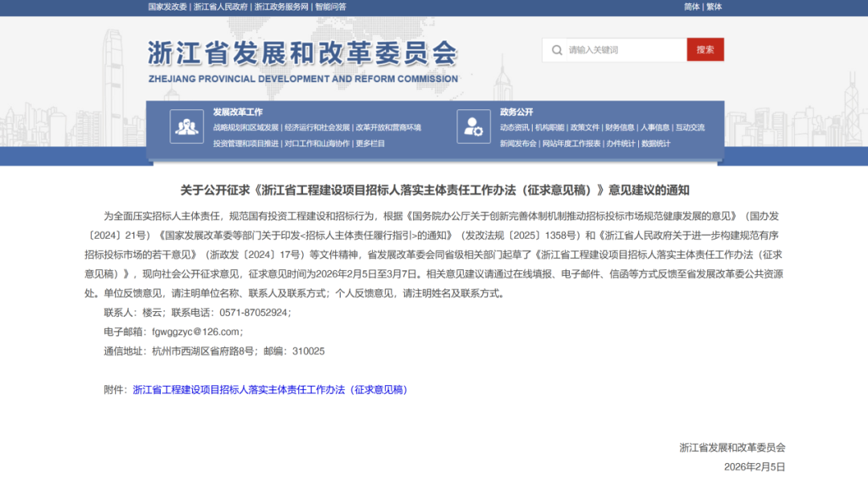The height and width of the screenshot is (500, 868).
Task: Click the search magnifier icon
Action: click(x=556, y=50)
